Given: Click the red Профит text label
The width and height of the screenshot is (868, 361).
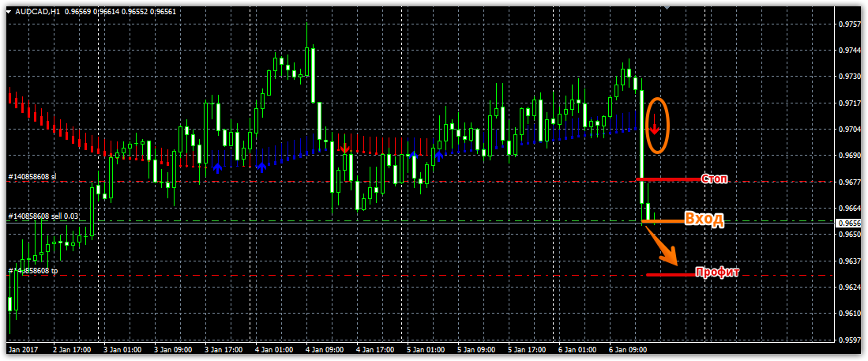Looking at the screenshot, I should tap(716, 273).
